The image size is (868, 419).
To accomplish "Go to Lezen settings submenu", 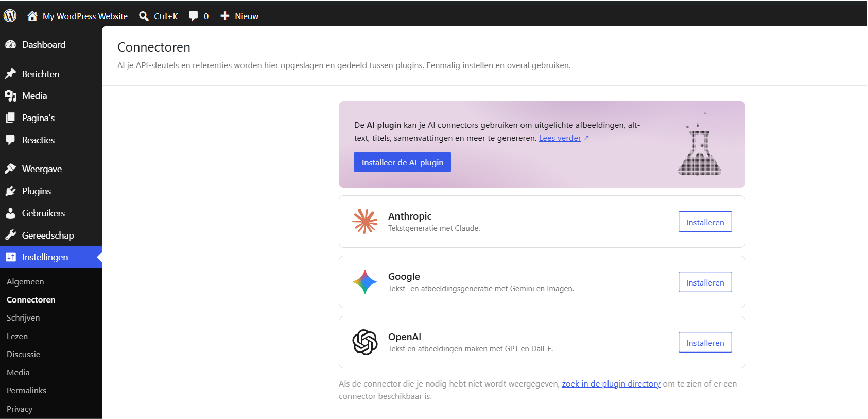I will click(17, 336).
